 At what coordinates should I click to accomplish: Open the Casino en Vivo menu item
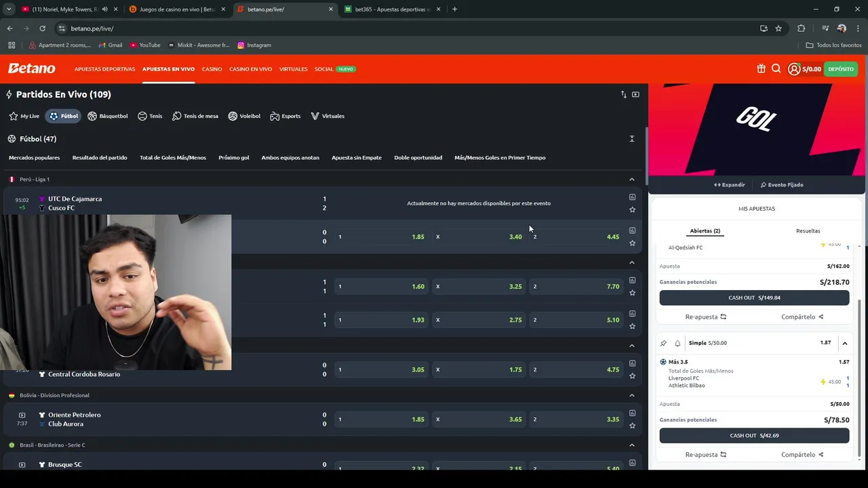click(x=250, y=69)
